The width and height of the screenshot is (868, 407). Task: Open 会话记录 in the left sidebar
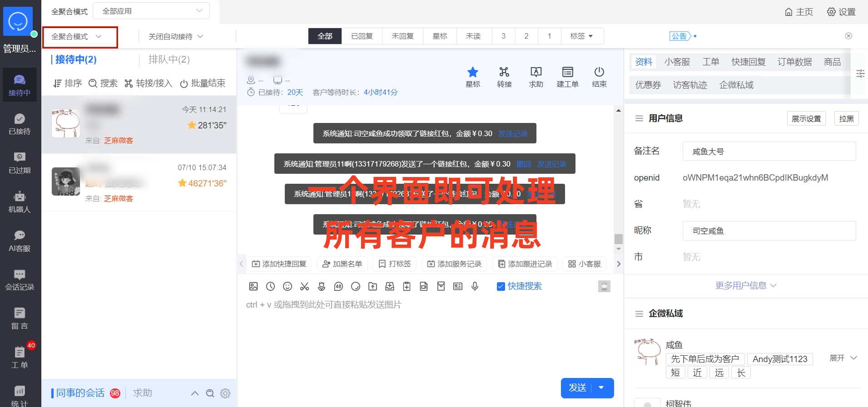click(20, 280)
